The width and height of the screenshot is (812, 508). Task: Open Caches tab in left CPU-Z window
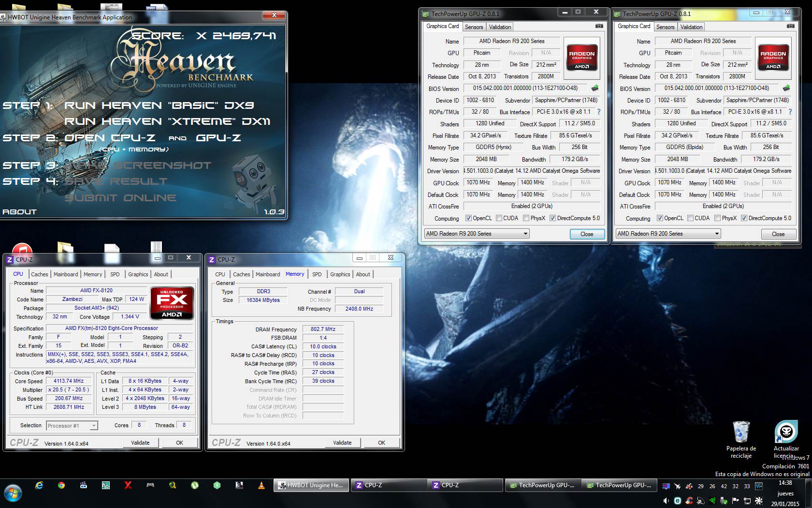click(x=40, y=274)
